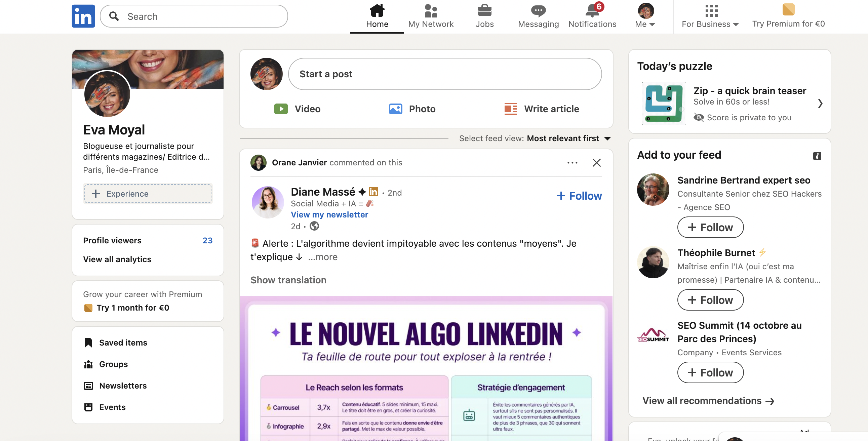Viewport: 868px width, 441px height.
Task: Click the LinkedIn badge beside Diane Massé
Action: [x=373, y=192]
